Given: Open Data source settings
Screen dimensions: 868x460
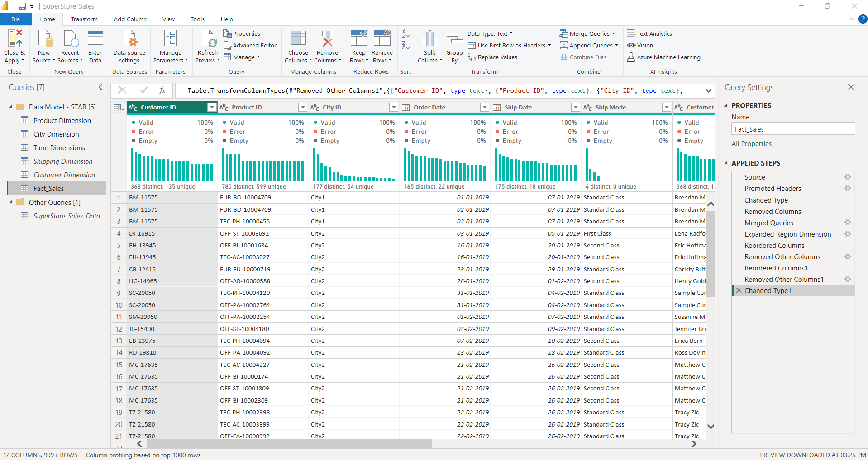Looking at the screenshot, I should click(129, 47).
